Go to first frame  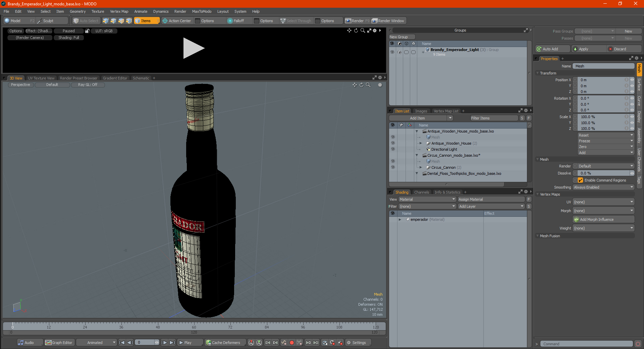click(122, 343)
